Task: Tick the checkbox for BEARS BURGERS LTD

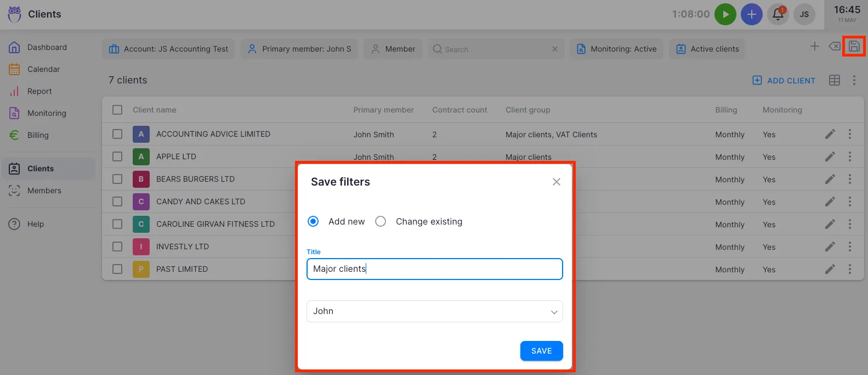Action: tap(117, 179)
